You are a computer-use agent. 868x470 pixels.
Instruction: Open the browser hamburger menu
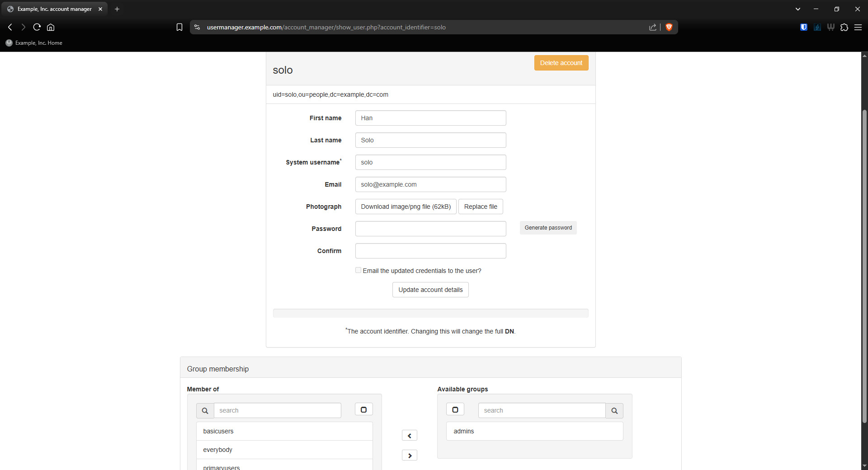[x=858, y=27]
